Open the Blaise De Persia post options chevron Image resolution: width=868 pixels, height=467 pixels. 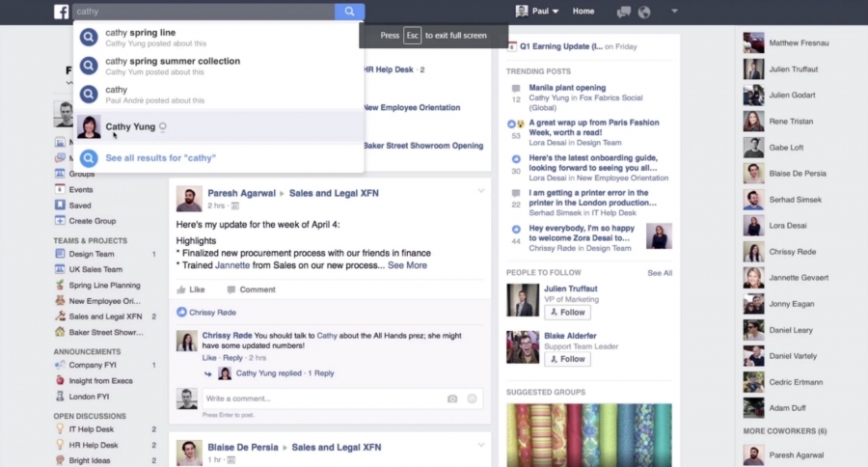pyautogui.click(x=481, y=445)
